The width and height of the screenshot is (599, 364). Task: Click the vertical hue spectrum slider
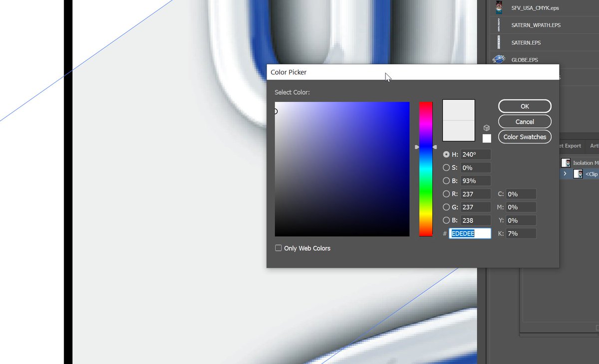426,169
